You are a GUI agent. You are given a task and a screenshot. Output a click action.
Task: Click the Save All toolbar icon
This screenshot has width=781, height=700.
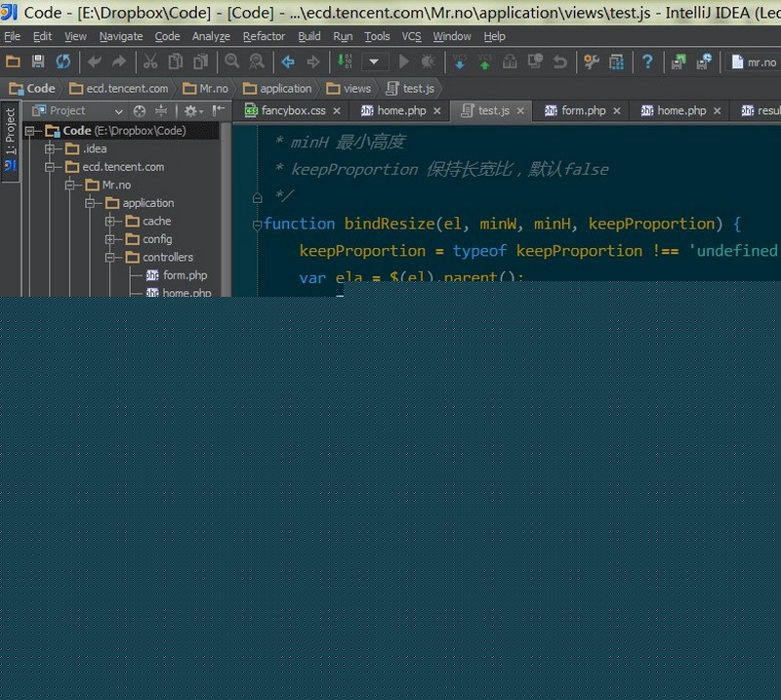coord(38,62)
